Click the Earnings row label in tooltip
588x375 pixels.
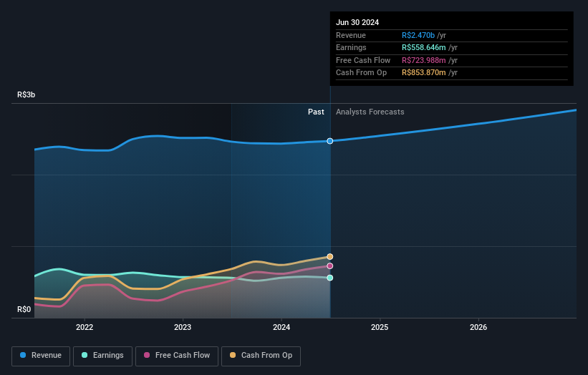tap(351, 47)
